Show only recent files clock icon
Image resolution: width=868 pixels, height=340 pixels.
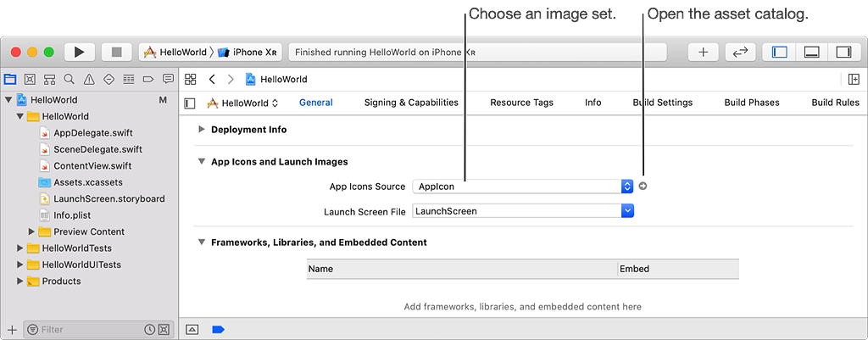pyautogui.click(x=149, y=330)
